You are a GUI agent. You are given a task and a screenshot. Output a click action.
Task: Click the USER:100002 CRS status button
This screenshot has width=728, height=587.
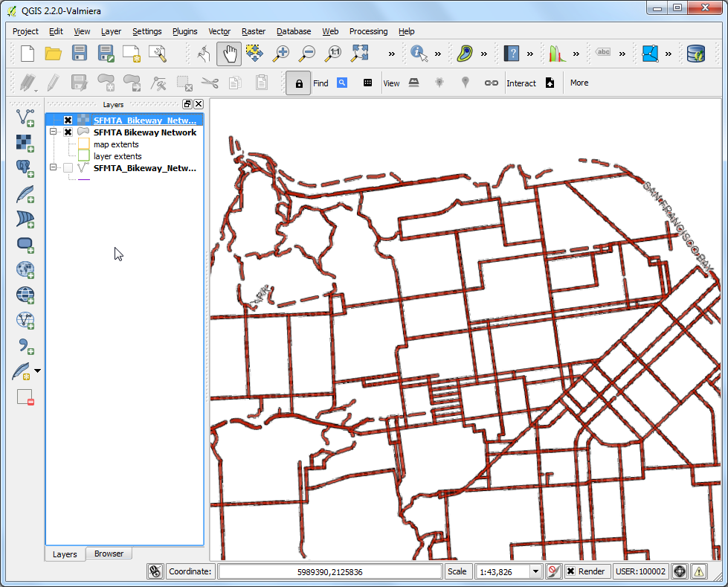(x=641, y=571)
